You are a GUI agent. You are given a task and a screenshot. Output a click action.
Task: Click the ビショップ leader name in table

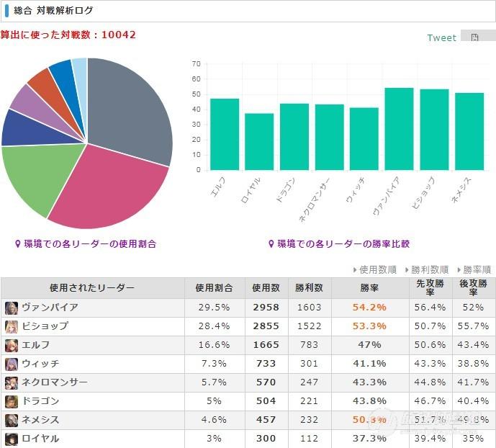pyautogui.click(x=45, y=326)
